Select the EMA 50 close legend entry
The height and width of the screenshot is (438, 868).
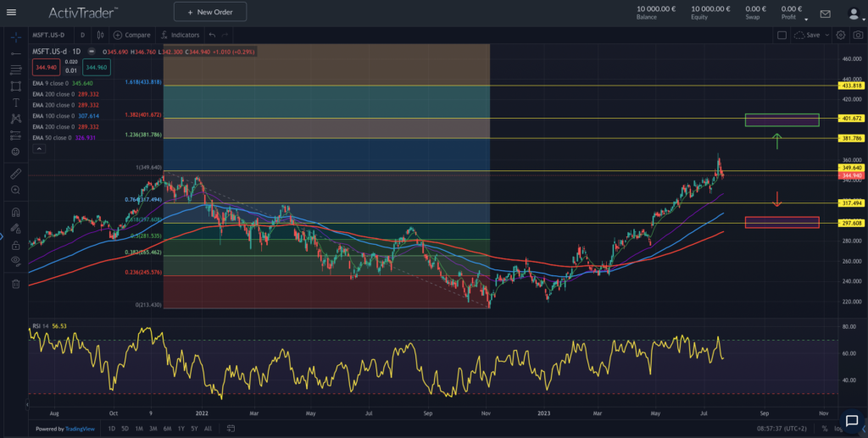64,138
